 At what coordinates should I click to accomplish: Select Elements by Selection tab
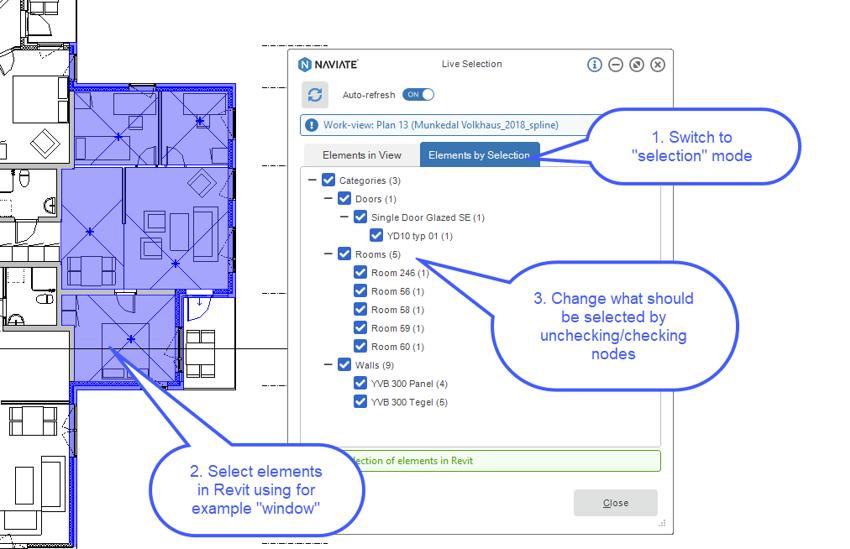479,155
